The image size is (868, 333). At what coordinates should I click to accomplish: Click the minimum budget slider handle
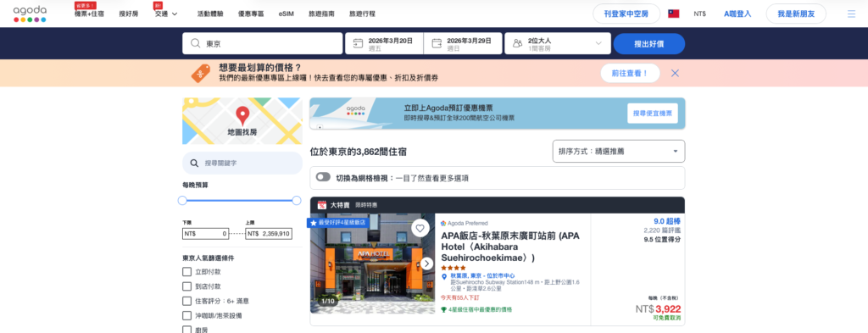click(x=182, y=200)
